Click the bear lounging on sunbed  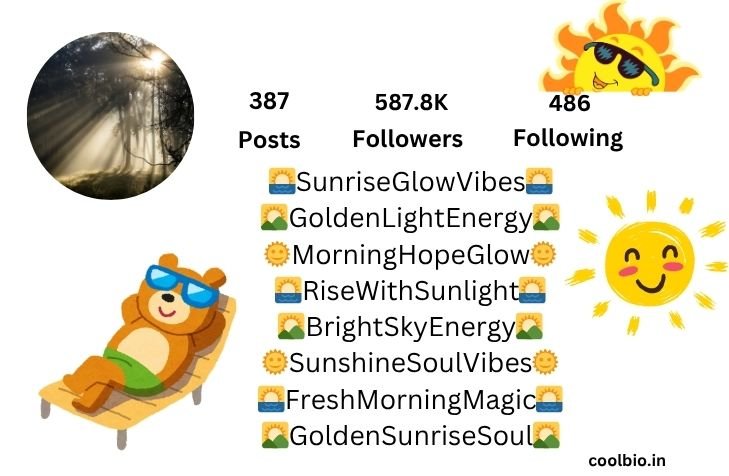137,351
